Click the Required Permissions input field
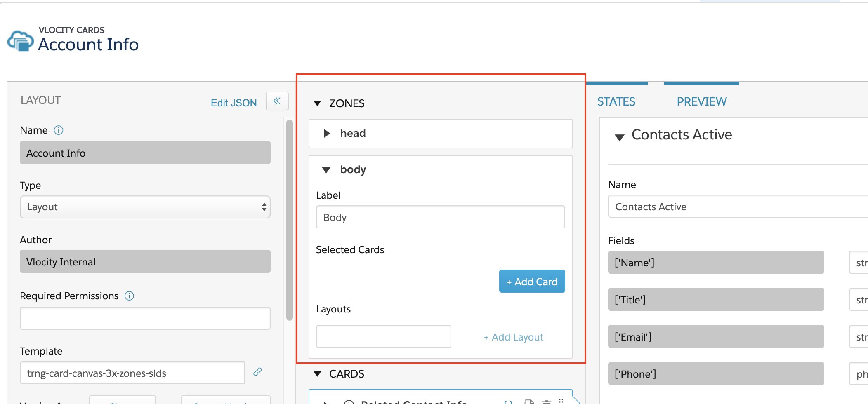This screenshot has width=868, height=404. (145, 318)
